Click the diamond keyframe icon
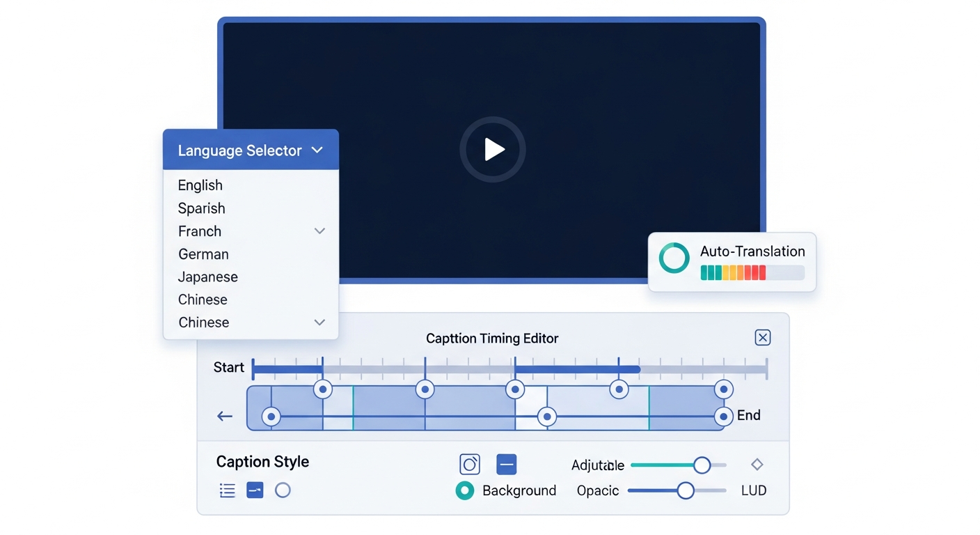The image size is (980, 535). tap(757, 465)
